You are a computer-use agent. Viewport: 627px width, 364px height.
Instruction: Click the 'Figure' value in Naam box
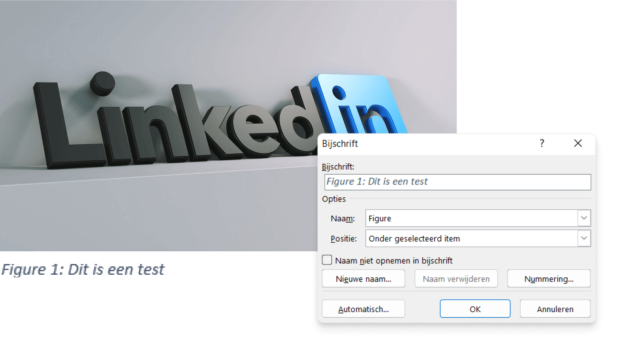click(379, 219)
